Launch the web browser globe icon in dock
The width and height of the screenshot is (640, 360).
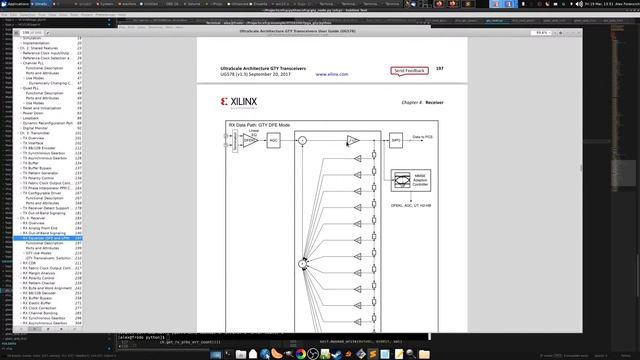pos(265,354)
